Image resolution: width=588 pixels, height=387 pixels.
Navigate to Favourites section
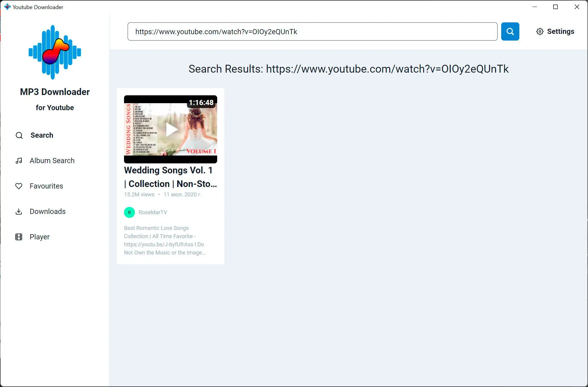[x=46, y=186]
